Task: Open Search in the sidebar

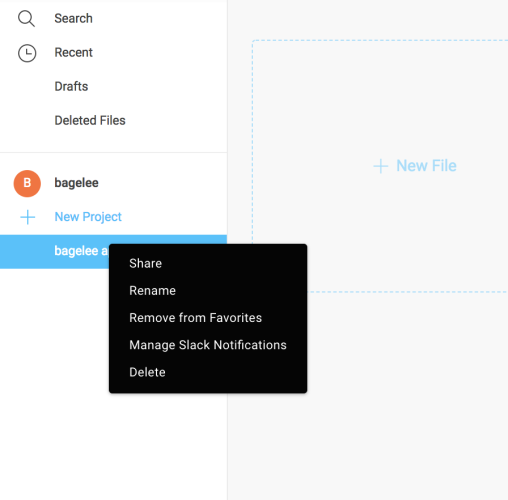Action: (x=73, y=19)
